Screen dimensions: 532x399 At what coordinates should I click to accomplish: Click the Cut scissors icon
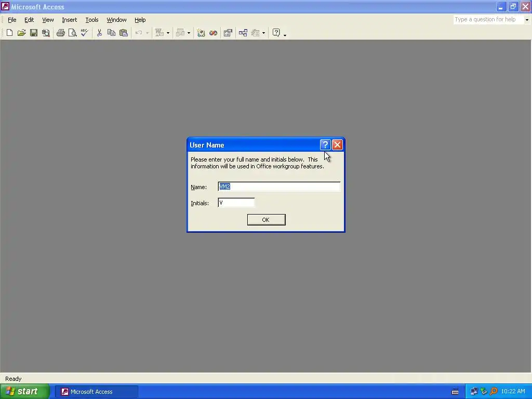tap(99, 33)
